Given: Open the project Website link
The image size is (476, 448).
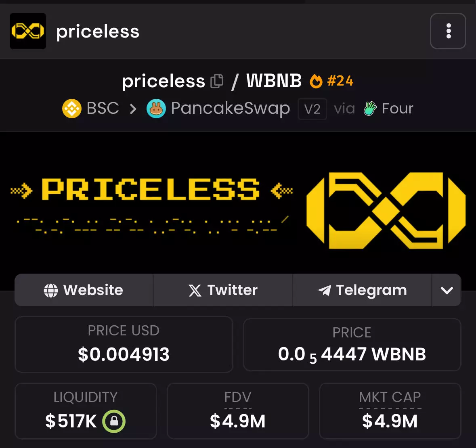Looking at the screenshot, I should coord(84,290).
